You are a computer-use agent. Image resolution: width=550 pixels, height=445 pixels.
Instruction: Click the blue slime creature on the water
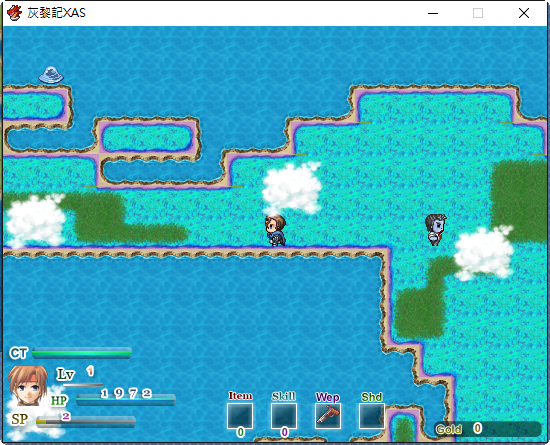[x=51, y=75]
